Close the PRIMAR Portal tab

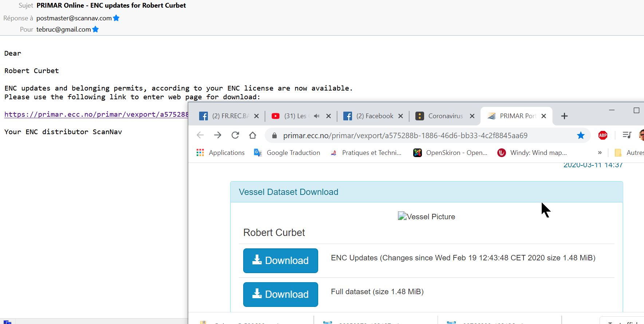point(544,116)
